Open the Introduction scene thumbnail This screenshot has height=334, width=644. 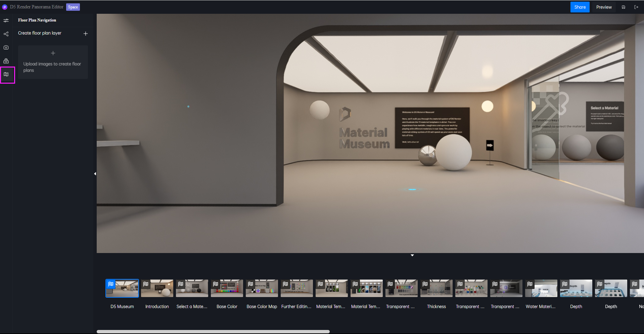157,288
